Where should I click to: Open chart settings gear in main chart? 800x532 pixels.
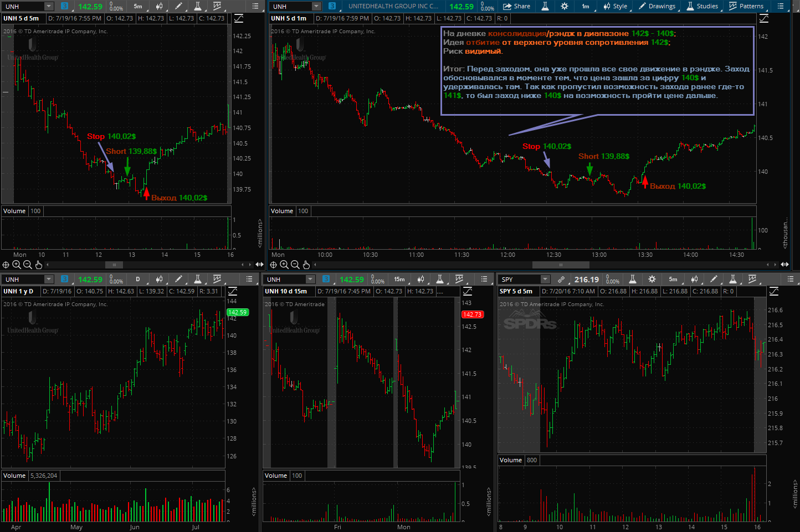565,6
